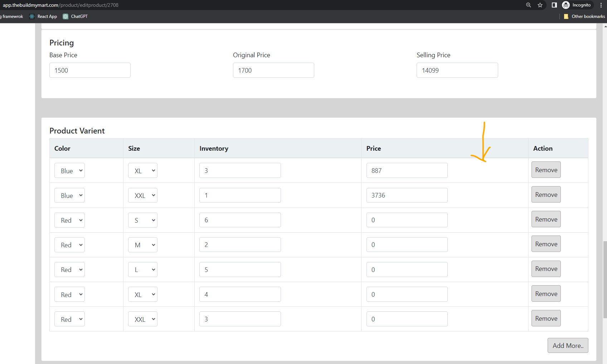Screen dimensions: 607x364
Task: Open the React App bookmark
Action: click(43, 16)
